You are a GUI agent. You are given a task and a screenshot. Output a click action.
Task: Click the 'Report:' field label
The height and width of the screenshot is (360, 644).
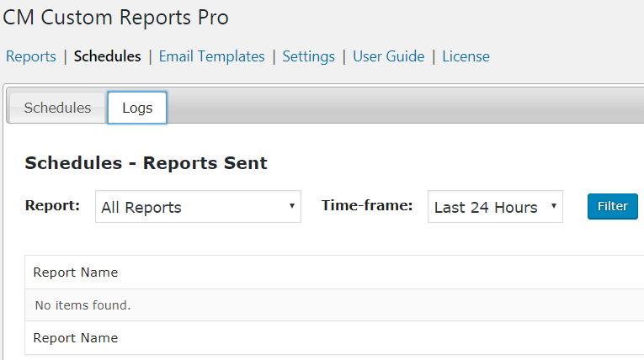tap(53, 205)
